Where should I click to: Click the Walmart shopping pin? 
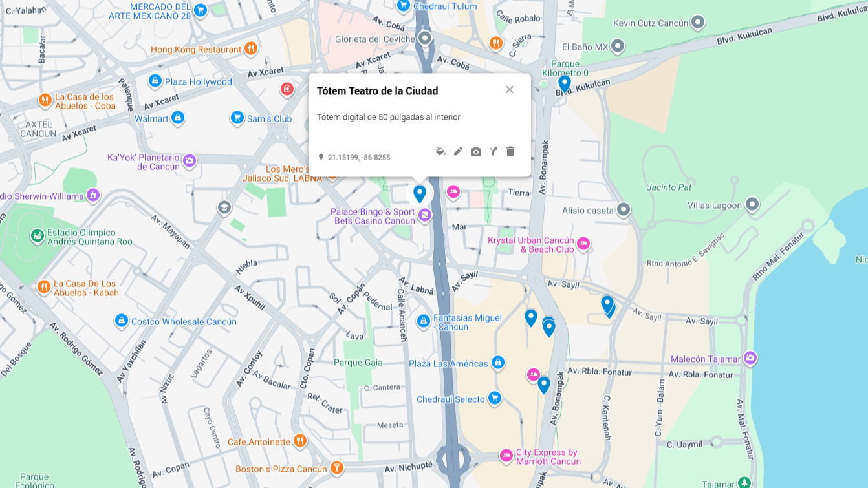[178, 118]
